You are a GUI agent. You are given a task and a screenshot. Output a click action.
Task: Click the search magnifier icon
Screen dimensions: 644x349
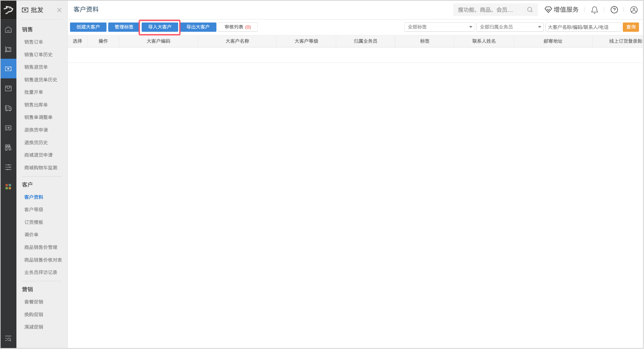tap(530, 10)
